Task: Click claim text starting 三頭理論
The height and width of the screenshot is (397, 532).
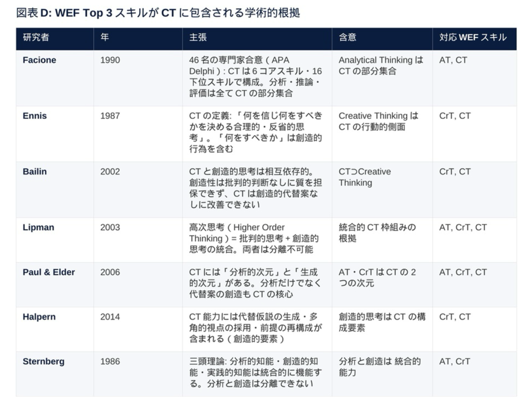Action: [x=256, y=373]
